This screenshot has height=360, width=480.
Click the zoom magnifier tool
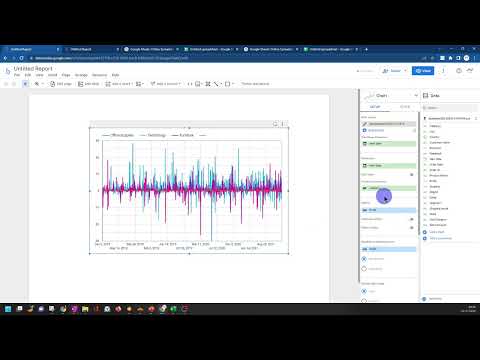click(37, 84)
